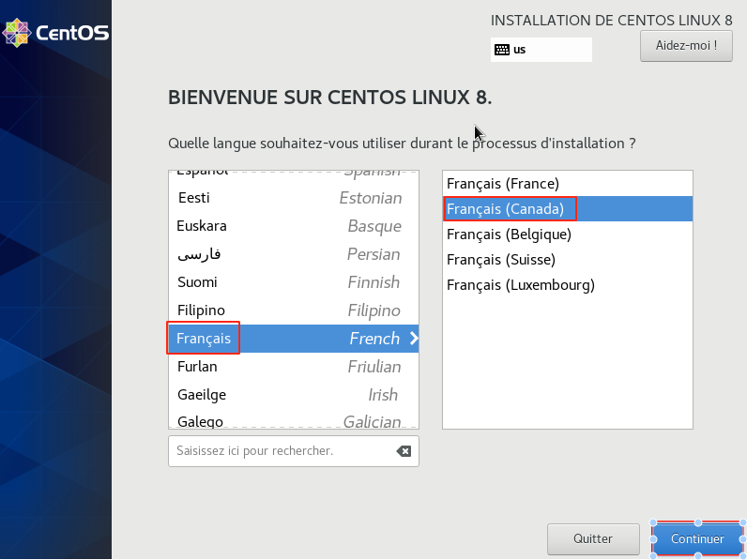The height and width of the screenshot is (560, 747).
Task: Click the keyboard layout icon
Action: 502,50
